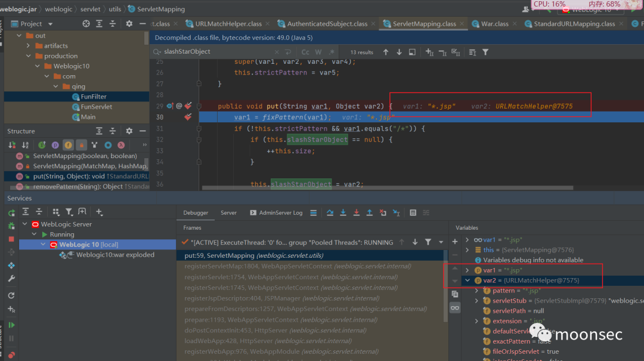Toggle sort by visibility in Structure

tap(12, 145)
